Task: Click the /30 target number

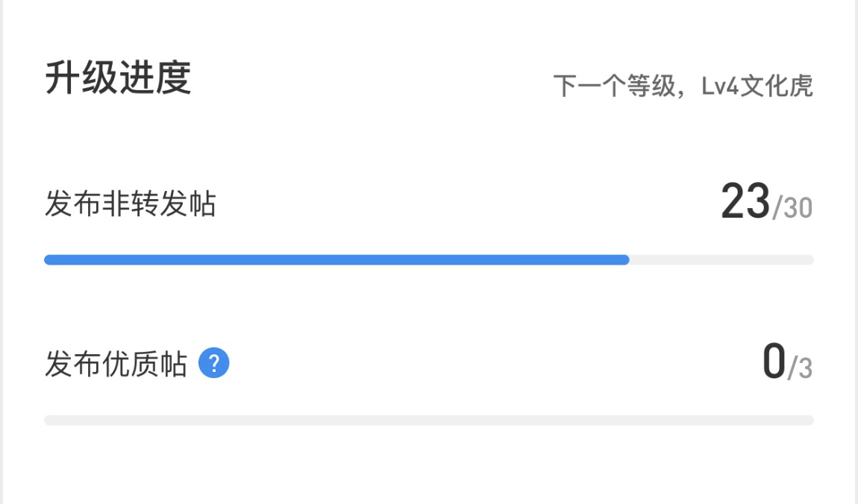Action: pyautogui.click(x=792, y=209)
